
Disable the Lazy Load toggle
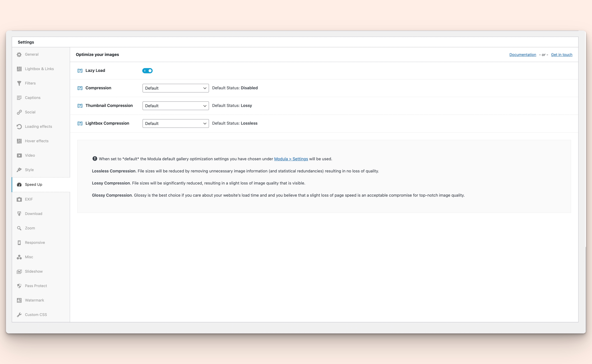[147, 71]
